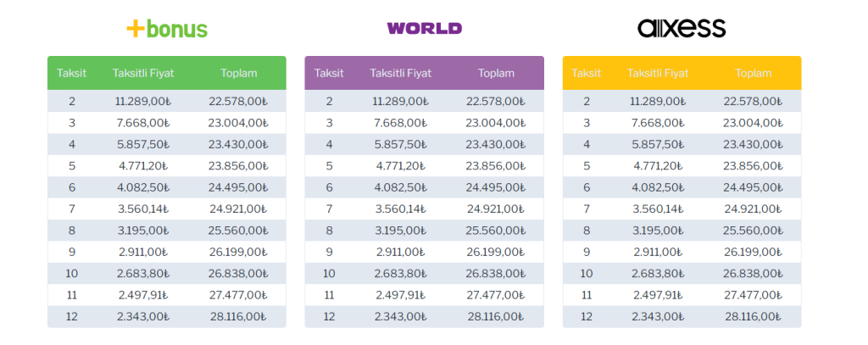Select the Taksit header in the green bonus table
The height and width of the screenshot is (345, 868).
pos(72,73)
